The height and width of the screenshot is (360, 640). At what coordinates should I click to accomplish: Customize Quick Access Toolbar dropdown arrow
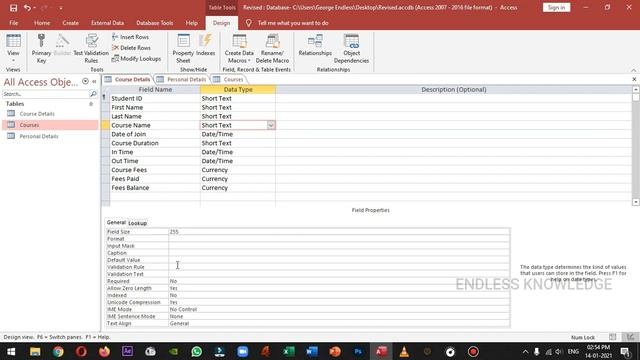coord(61,8)
